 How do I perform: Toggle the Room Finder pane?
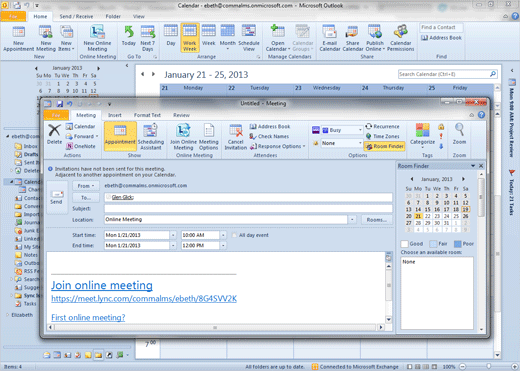pyautogui.click(x=385, y=146)
